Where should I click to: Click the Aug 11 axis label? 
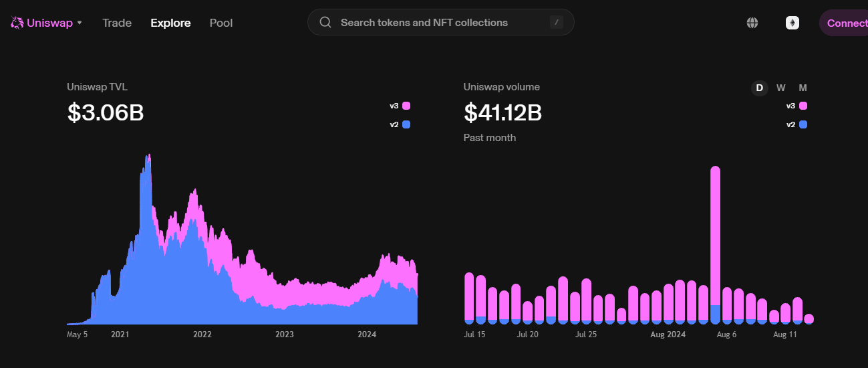pos(785,335)
